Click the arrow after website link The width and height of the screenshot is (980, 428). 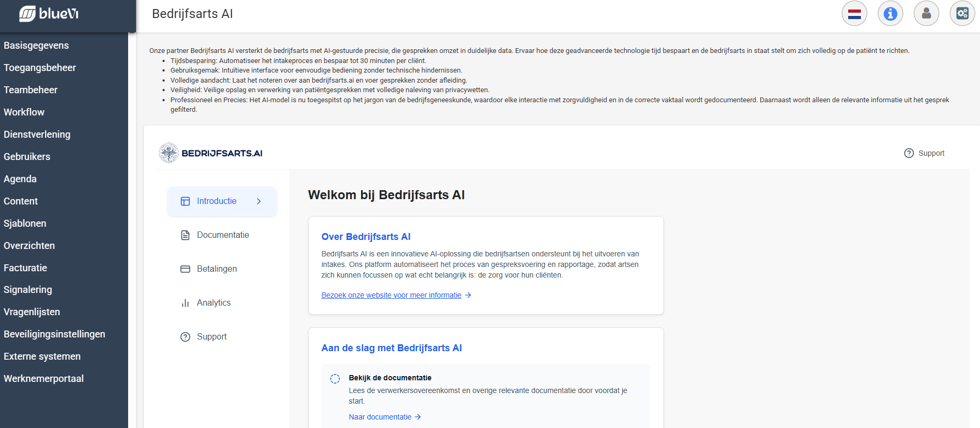tap(468, 295)
